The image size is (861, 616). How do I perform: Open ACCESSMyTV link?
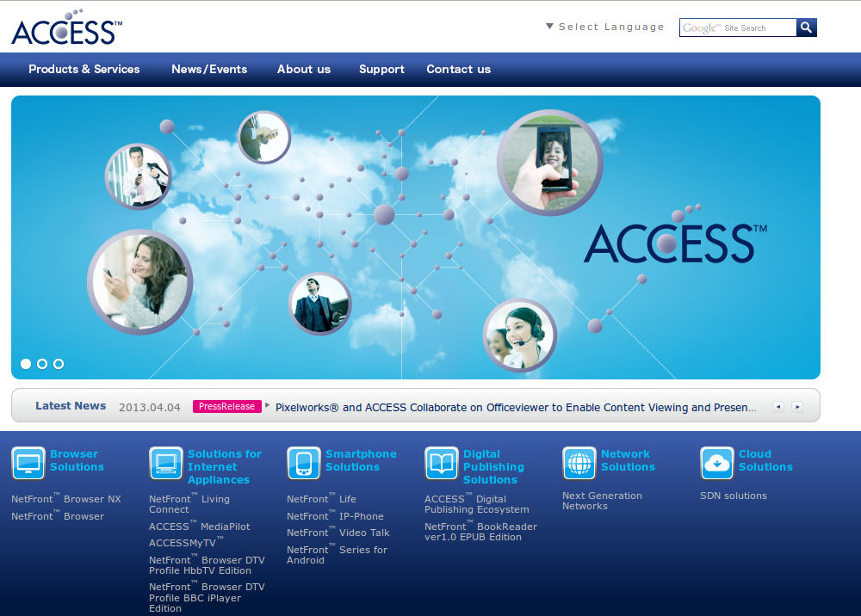(186, 543)
